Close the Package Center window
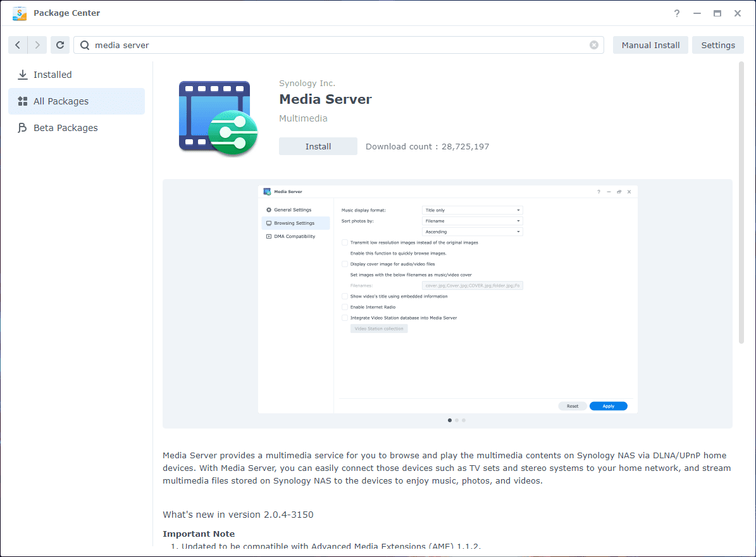Image resolution: width=756 pixels, height=557 pixels. [738, 13]
